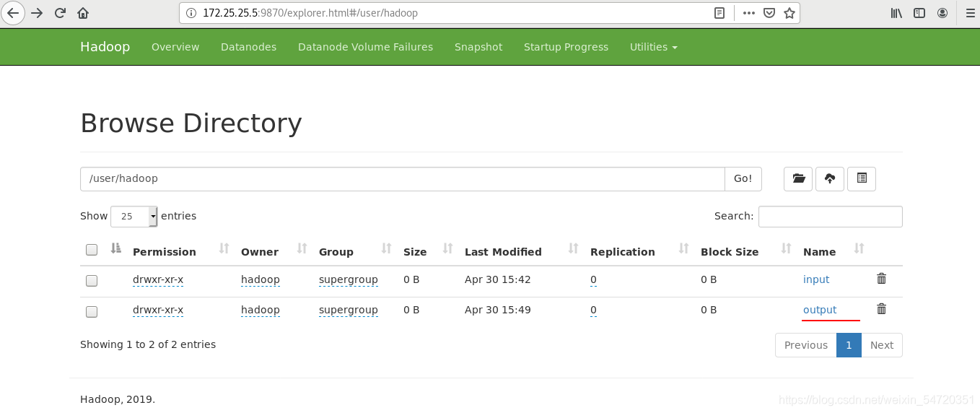Go to the Previous page
The width and height of the screenshot is (980, 413).
pos(806,345)
